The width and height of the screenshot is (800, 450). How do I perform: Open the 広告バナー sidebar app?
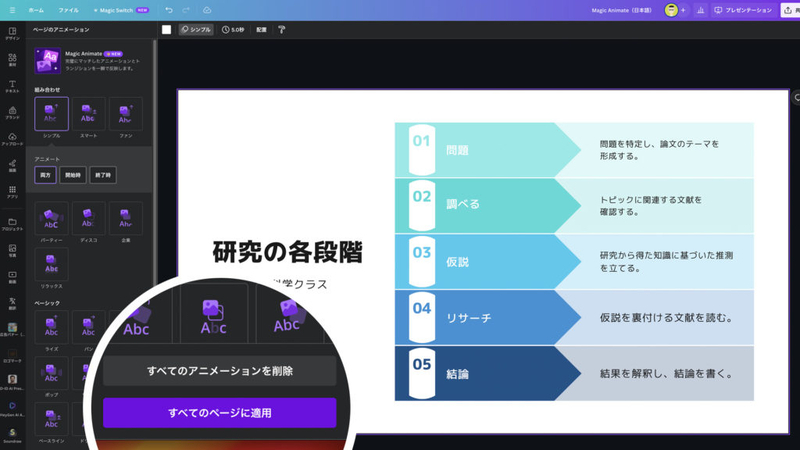(12, 330)
